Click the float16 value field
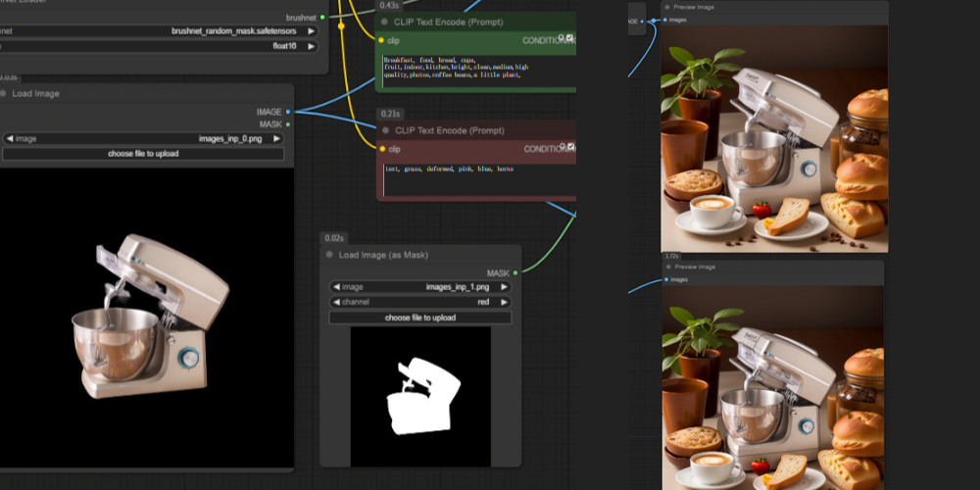This screenshot has height=490, width=980. [284, 46]
